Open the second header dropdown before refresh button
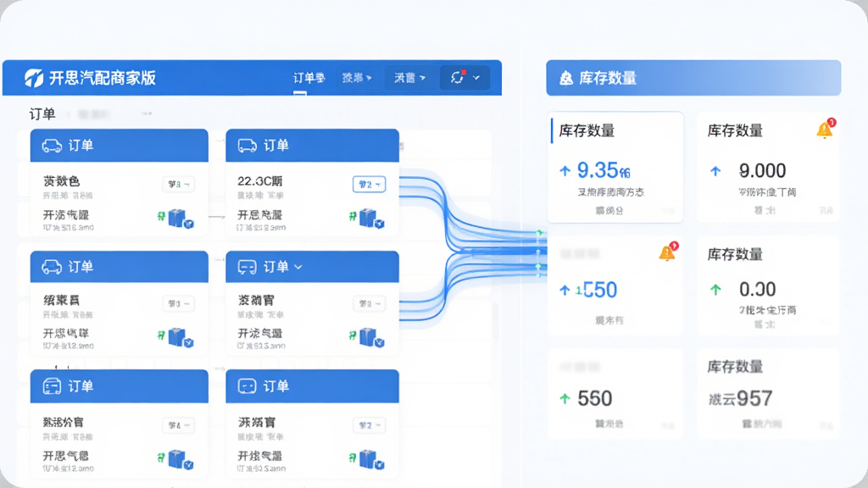The height and width of the screenshot is (488, 868). [409, 78]
